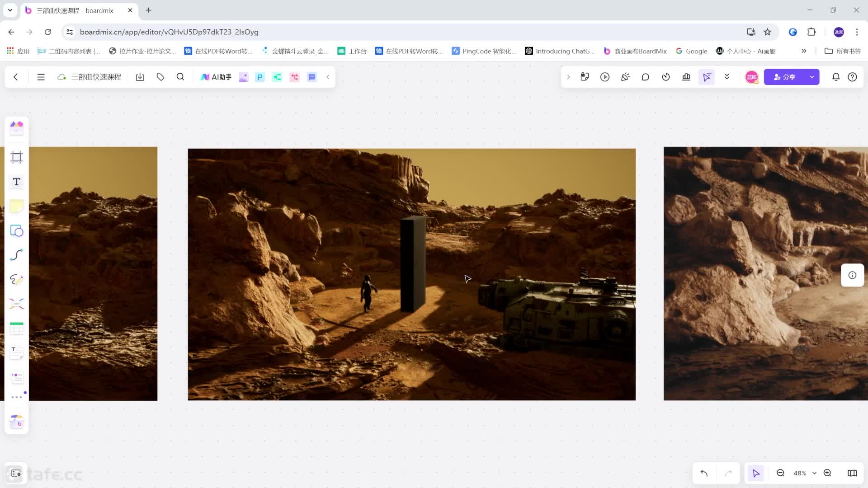Expand the right toolbar with the chevron

click(568, 77)
